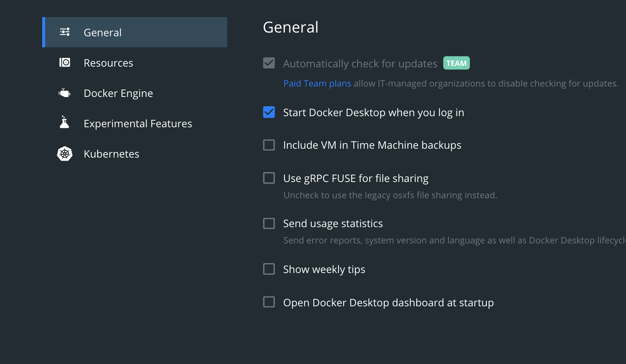Click the Experimental Features flask icon
This screenshot has width=626, height=364.
(65, 122)
